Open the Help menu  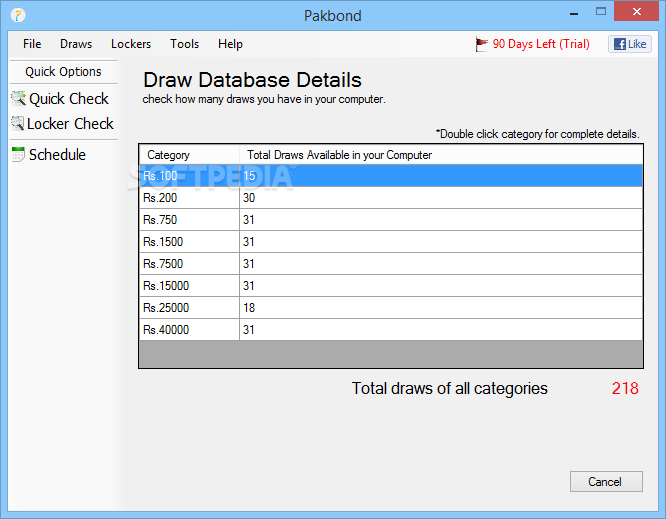[x=230, y=44]
